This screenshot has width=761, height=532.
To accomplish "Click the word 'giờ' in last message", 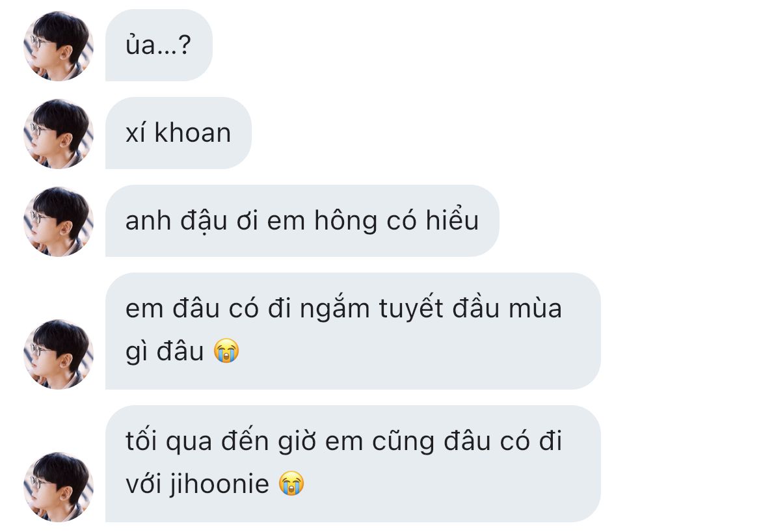I will tap(297, 442).
